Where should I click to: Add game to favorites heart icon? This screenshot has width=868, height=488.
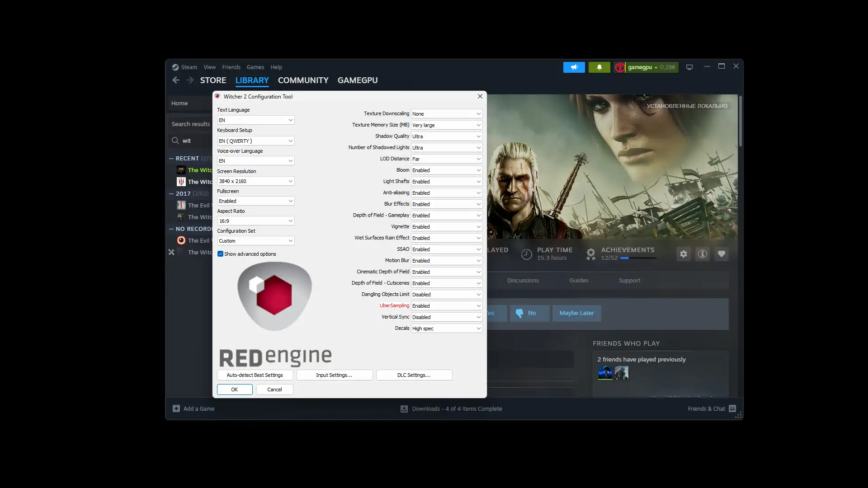point(721,254)
